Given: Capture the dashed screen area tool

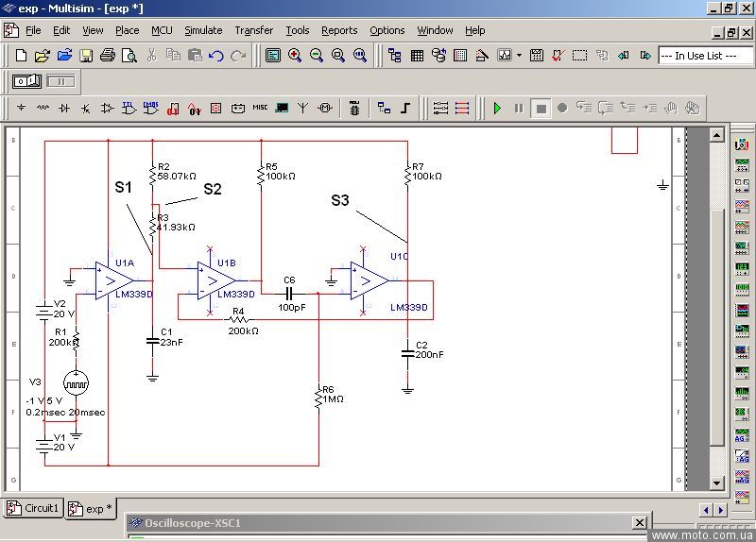Looking at the screenshot, I should click(579, 56).
